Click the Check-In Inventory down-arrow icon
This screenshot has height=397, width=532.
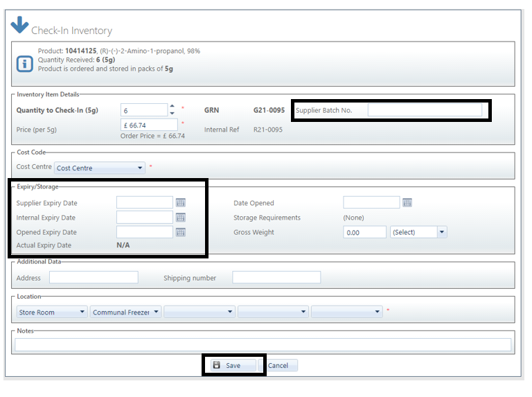coord(19,25)
